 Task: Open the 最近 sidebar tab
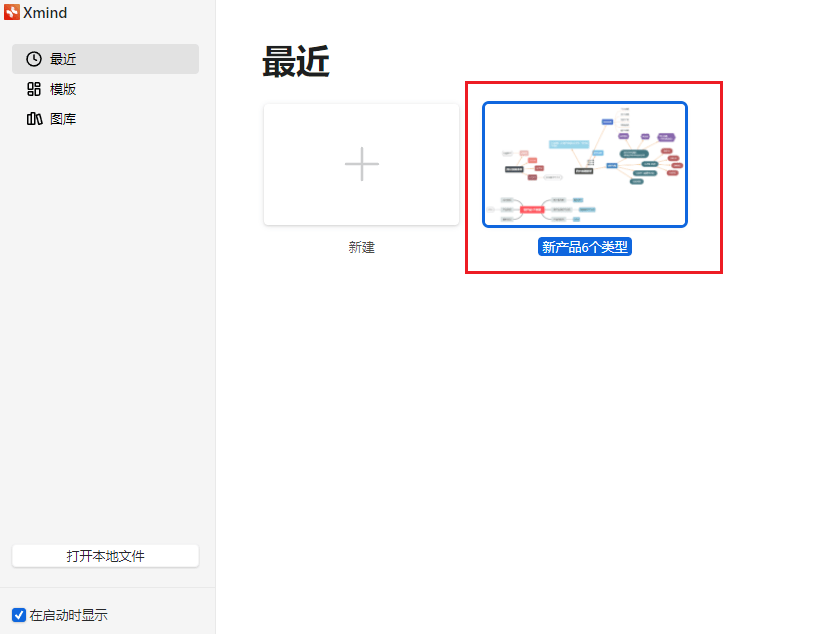[105, 59]
